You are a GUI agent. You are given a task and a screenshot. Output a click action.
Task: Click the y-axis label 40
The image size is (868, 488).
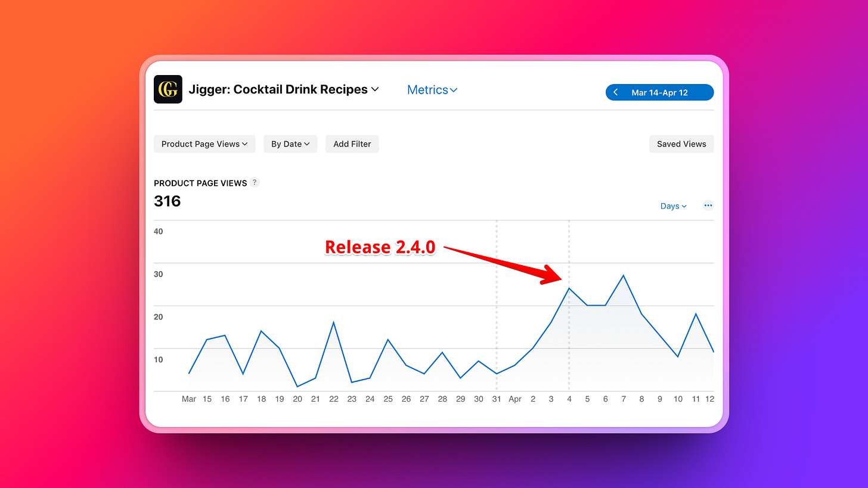point(159,231)
